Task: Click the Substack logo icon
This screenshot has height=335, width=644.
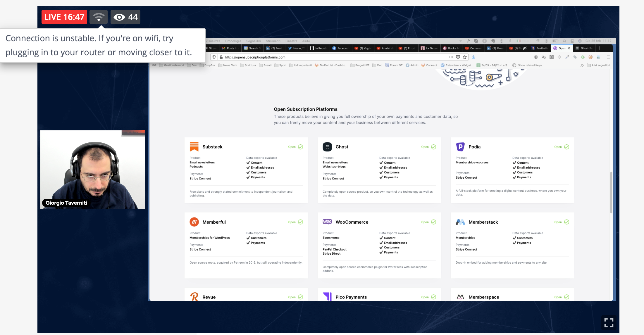Action: [194, 147]
